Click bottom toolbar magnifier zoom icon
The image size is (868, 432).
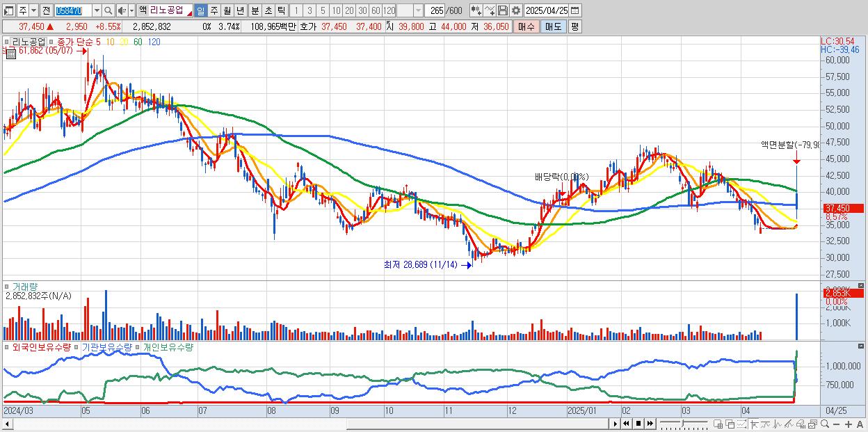click(x=825, y=424)
